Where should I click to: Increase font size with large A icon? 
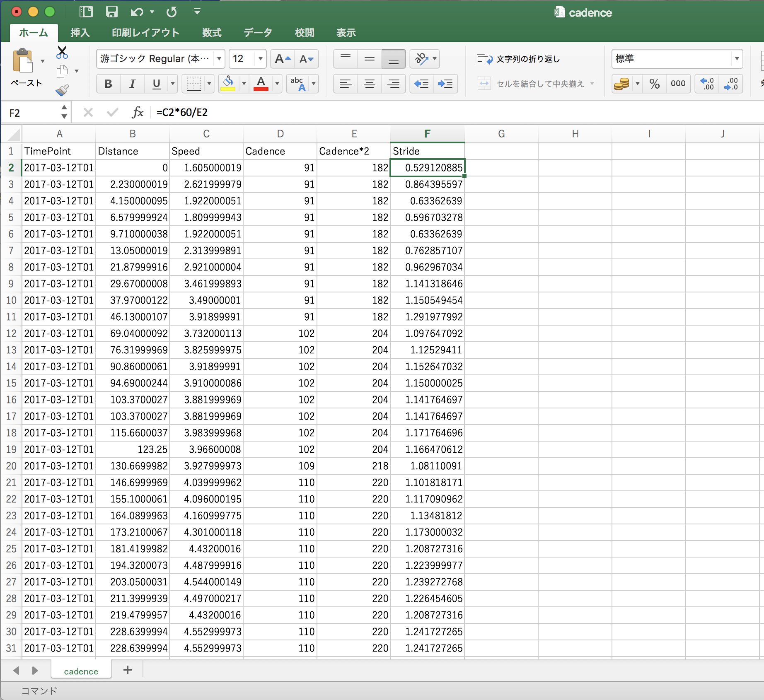click(x=283, y=59)
